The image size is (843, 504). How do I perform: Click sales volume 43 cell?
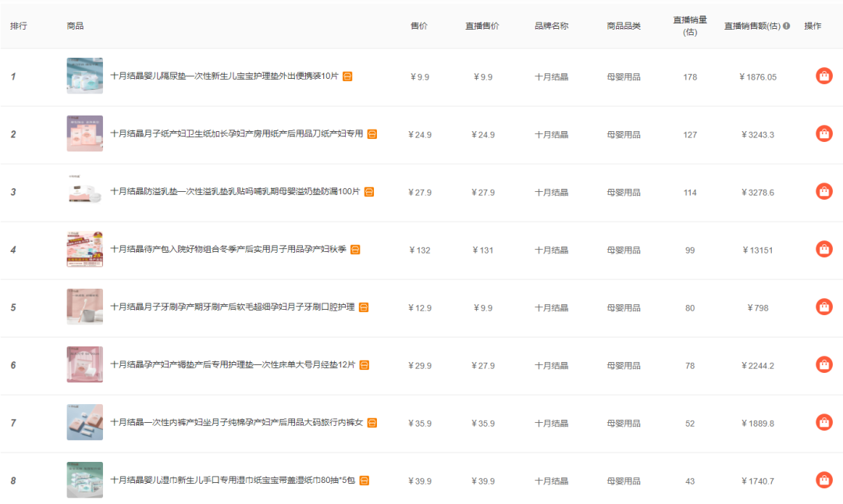690,481
